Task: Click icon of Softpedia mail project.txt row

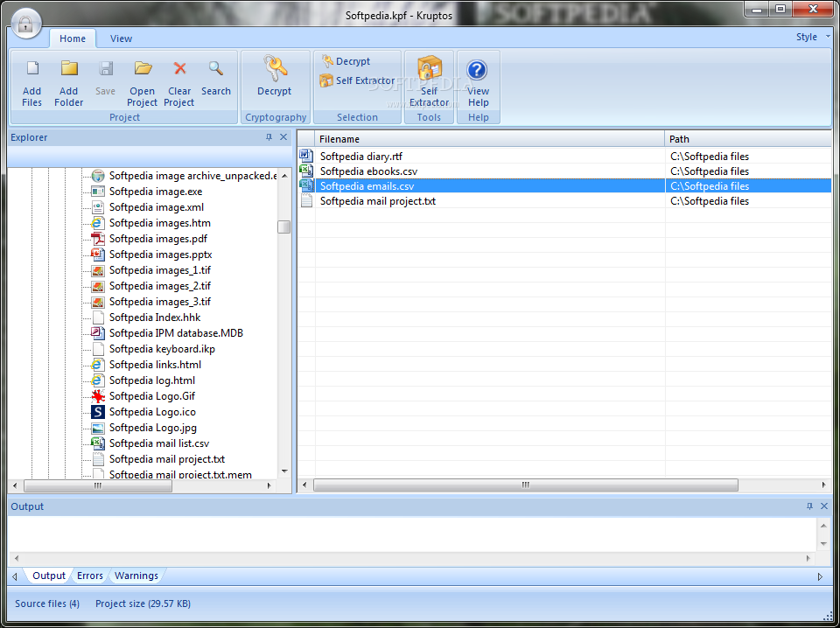Action: pyautogui.click(x=306, y=201)
